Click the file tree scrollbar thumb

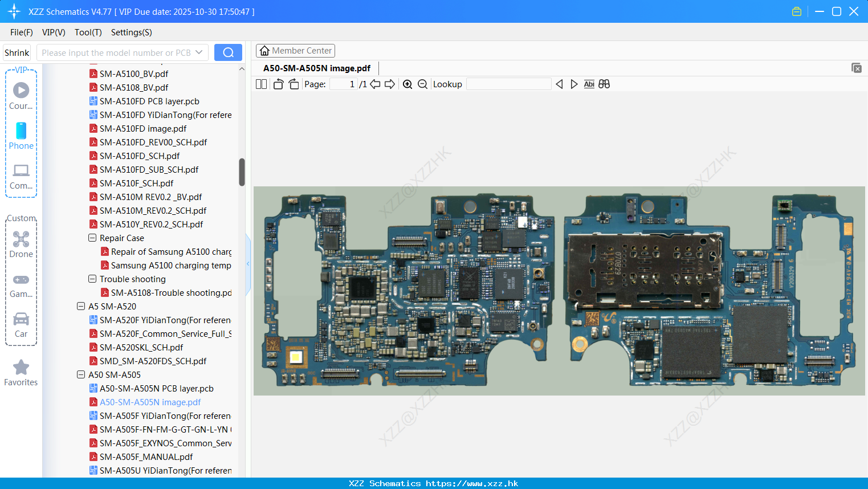click(x=242, y=172)
